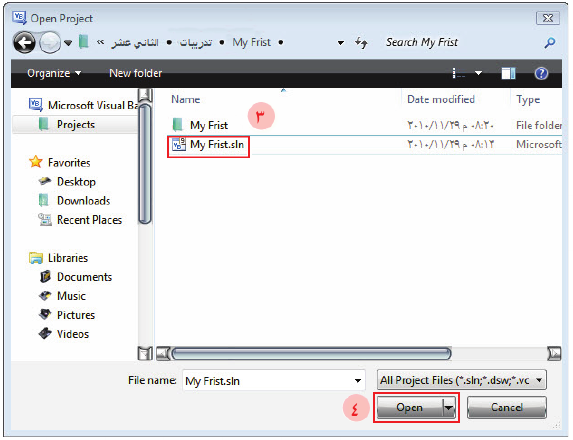Click the horizontal scrollbar thumb
Viewport: 573px width, 440px height.
(311, 353)
